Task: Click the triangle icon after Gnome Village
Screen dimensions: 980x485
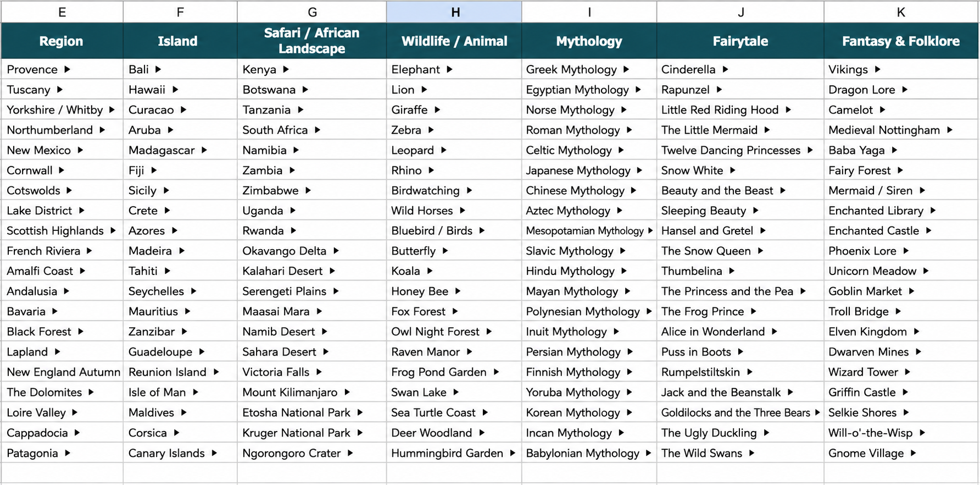Action: point(913,453)
